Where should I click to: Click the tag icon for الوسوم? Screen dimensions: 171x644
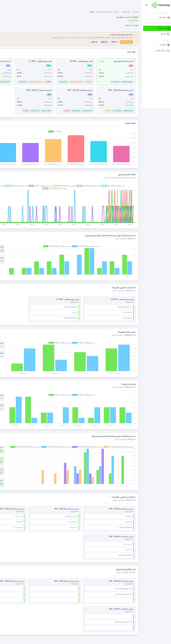click(168, 34)
